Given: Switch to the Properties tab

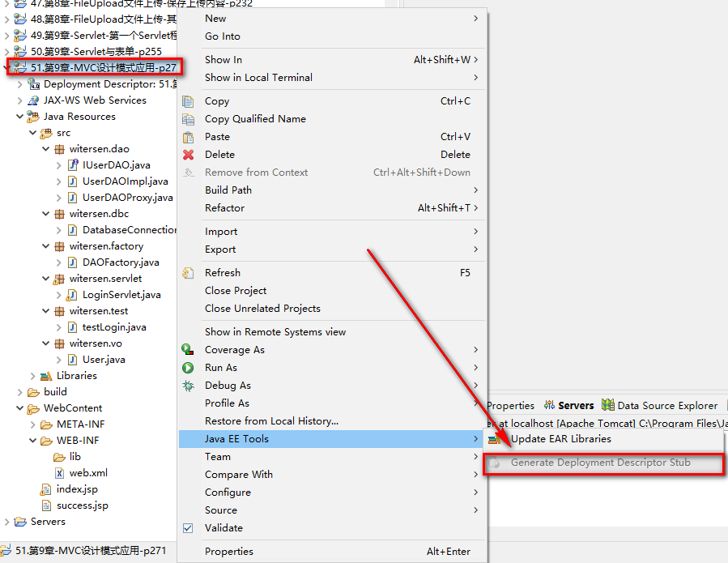Looking at the screenshot, I should (x=511, y=406).
